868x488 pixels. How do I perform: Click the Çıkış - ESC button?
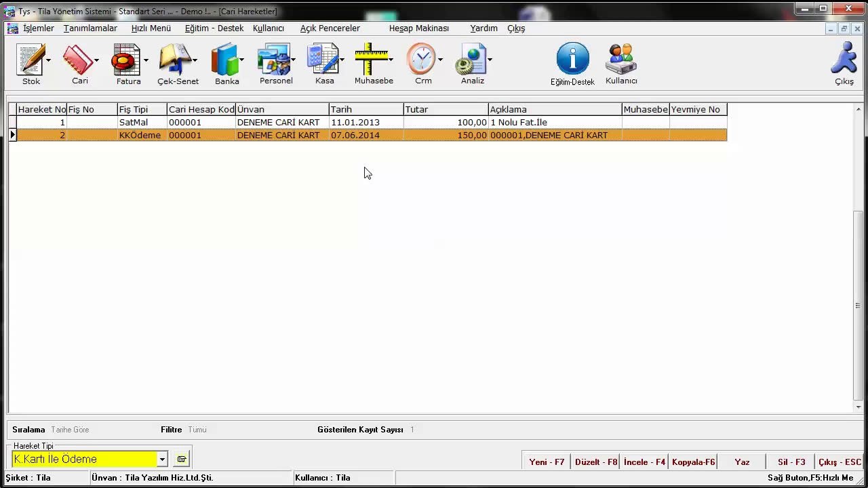(840, 462)
